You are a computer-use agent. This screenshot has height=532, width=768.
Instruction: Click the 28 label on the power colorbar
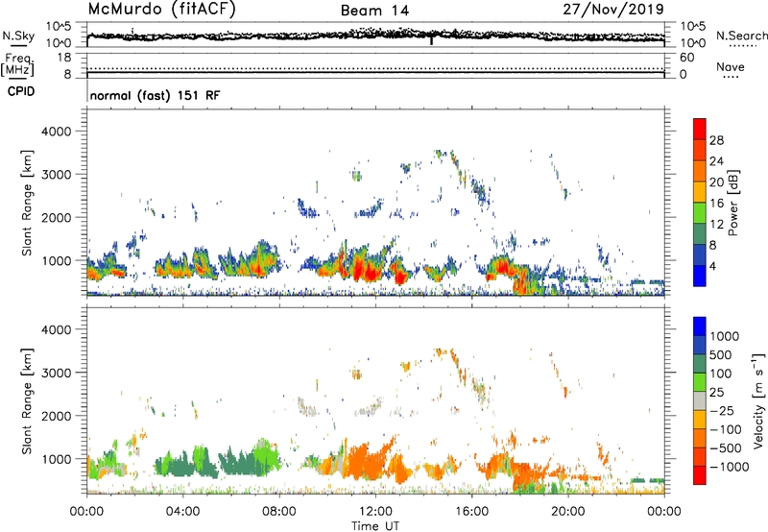pyautogui.click(x=716, y=140)
